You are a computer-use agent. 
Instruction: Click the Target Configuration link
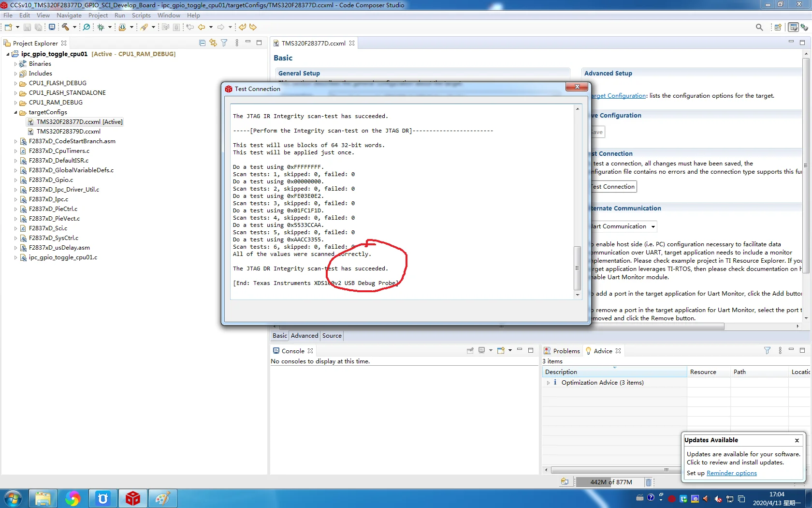[619, 96]
